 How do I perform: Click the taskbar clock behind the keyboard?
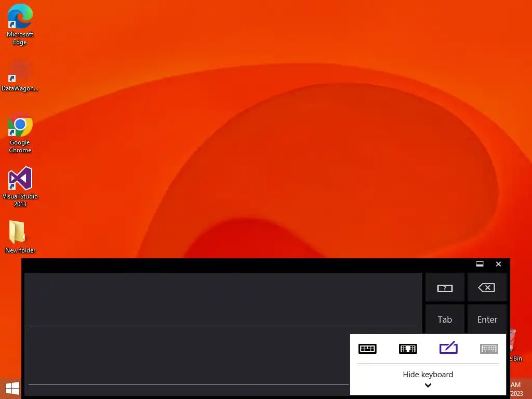tap(517, 389)
